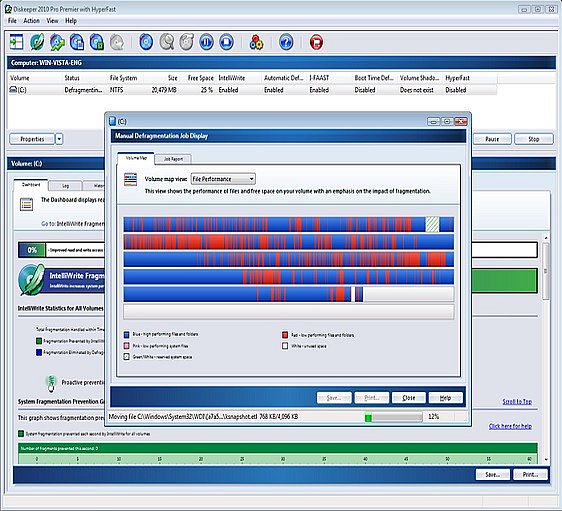Screen dimensions: 562x511
Task: Click the blue Stop disc toolbar icon
Action: coord(226,42)
